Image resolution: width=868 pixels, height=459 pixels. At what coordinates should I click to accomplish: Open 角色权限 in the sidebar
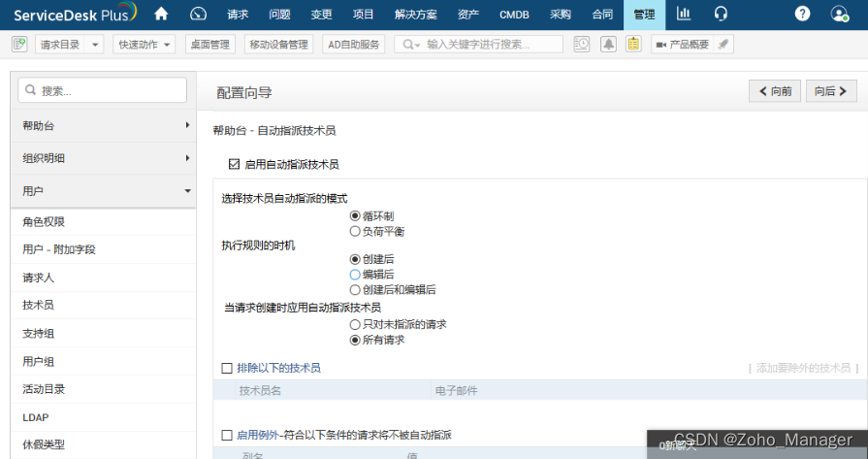click(104, 221)
